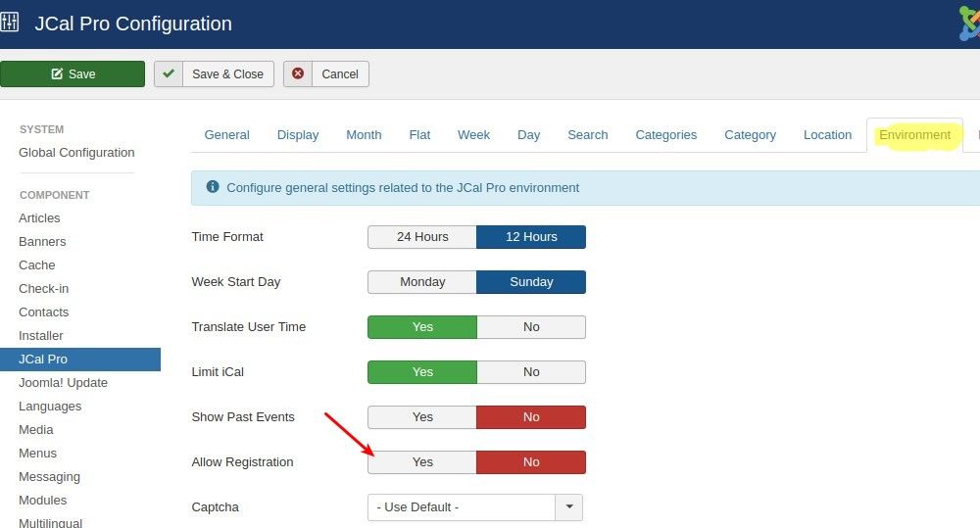Image resolution: width=980 pixels, height=528 pixels.
Task: Open Contacts component settings
Action: 44,312
